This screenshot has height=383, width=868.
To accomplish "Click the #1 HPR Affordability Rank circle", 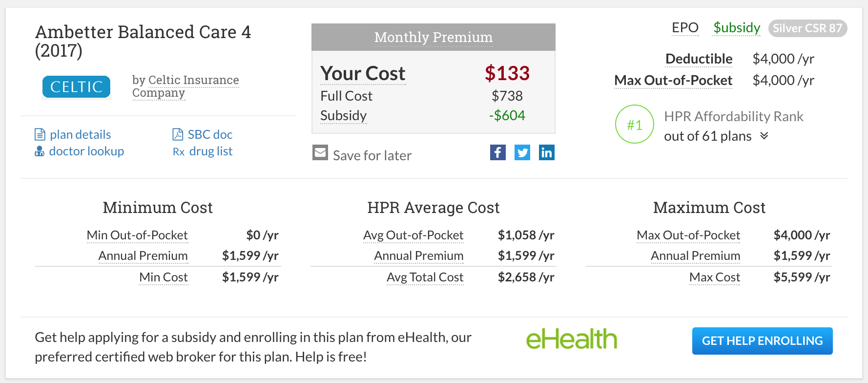I will pyautogui.click(x=634, y=125).
